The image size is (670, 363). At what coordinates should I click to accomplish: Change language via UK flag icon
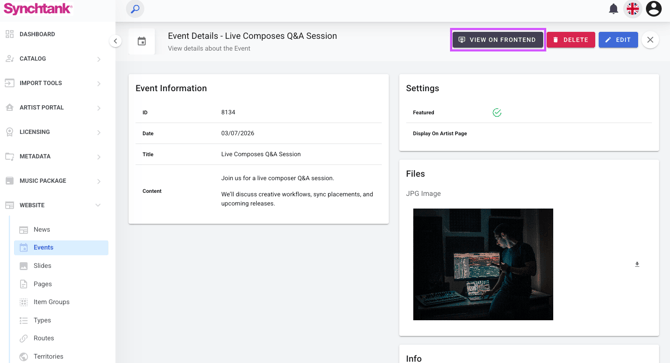(633, 9)
